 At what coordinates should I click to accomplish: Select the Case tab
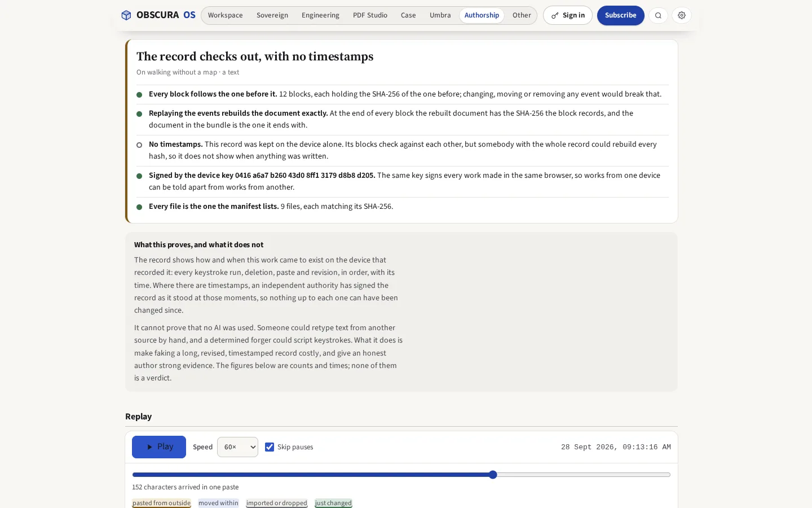coord(408,15)
